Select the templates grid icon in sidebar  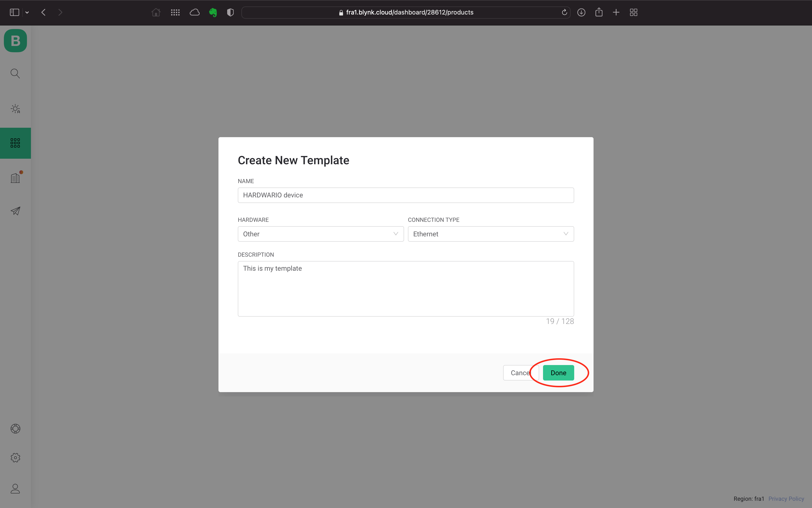15,143
